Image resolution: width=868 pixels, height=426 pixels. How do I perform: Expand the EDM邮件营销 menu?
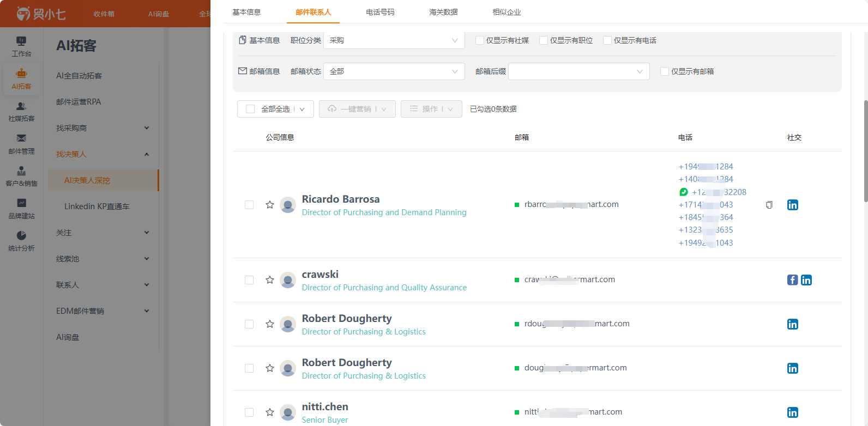tap(103, 311)
